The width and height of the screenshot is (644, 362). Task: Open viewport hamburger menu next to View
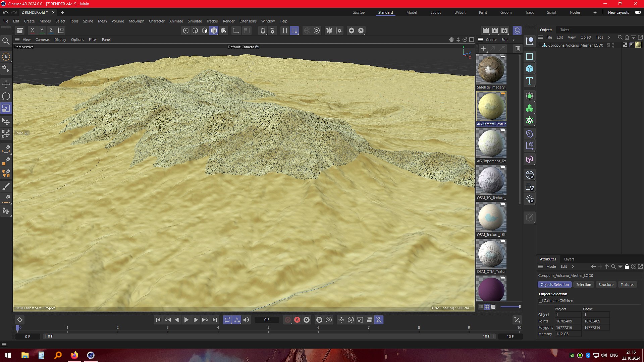pos(17,40)
